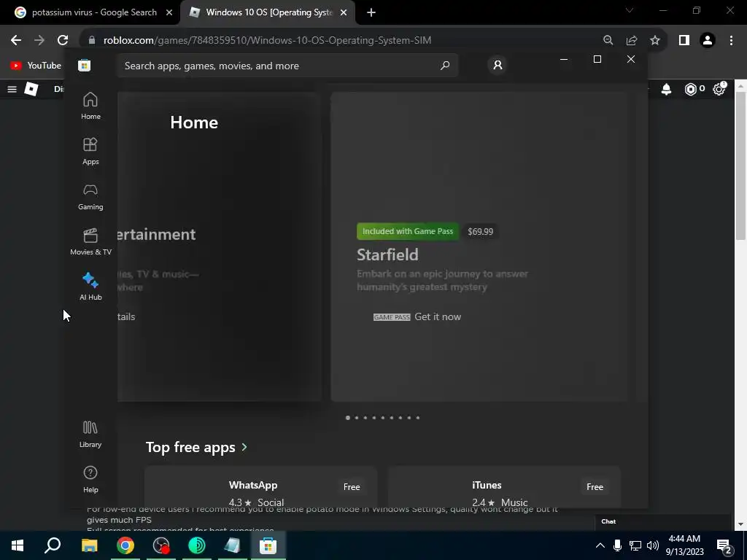This screenshot has width=747, height=560.
Task: Open Top free apps list
Action: [x=190, y=447]
